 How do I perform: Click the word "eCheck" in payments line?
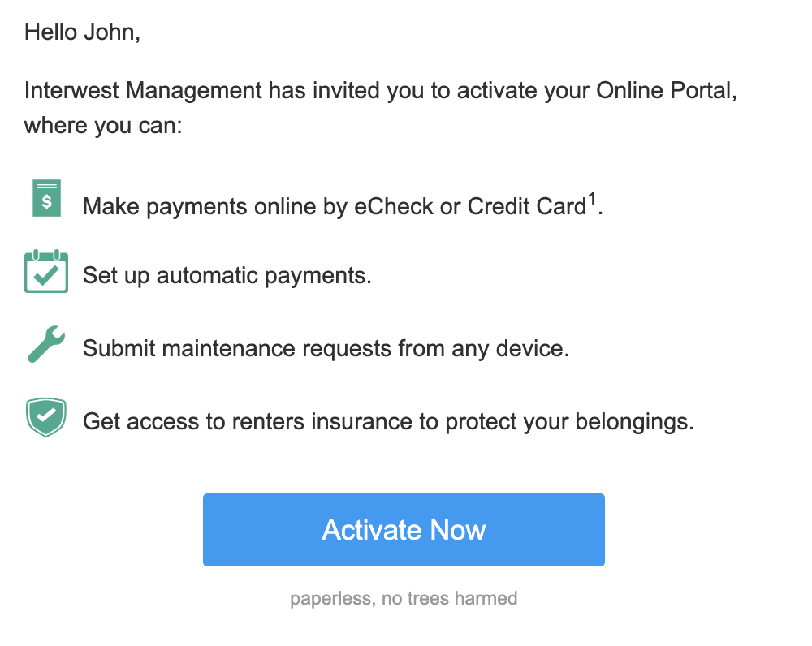click(x=394, y=206)
